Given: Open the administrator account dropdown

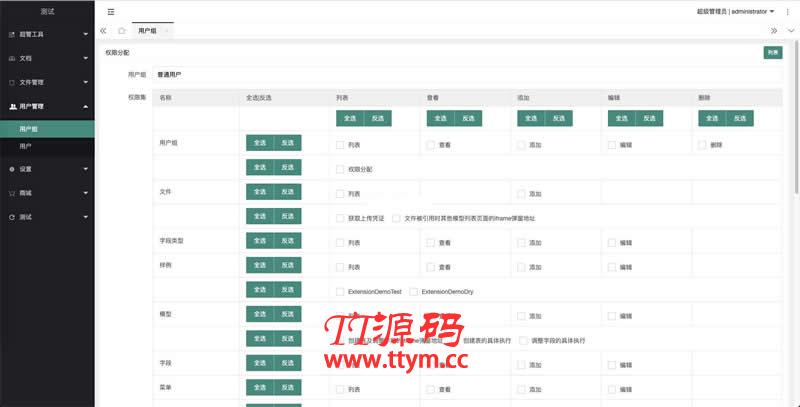Looking at the screenshot, I should [735, 12].
